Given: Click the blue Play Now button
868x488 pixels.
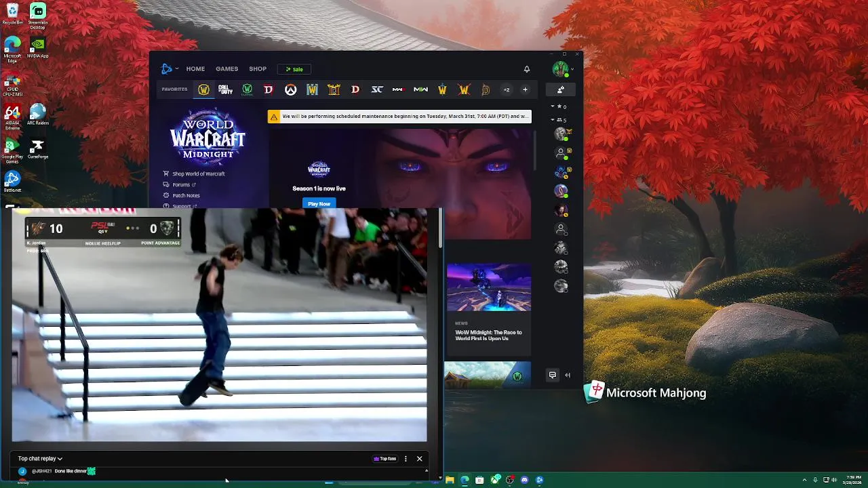Looking at the screenshot, I should [319, 203].
